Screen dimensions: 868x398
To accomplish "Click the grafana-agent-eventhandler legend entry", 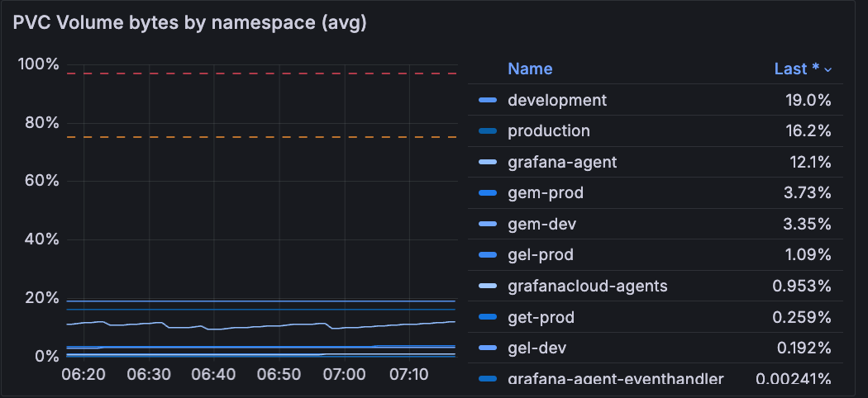I will [x=615, y=379].
